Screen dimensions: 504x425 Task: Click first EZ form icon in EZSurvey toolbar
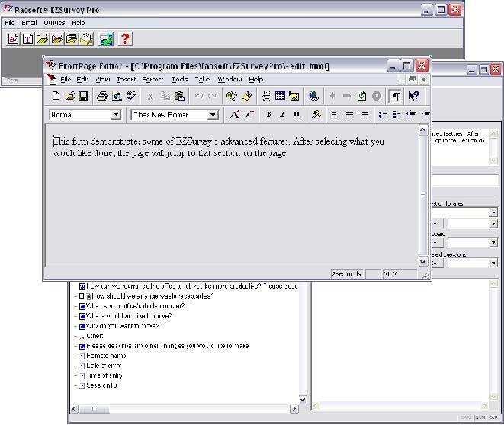click(13, 39)
